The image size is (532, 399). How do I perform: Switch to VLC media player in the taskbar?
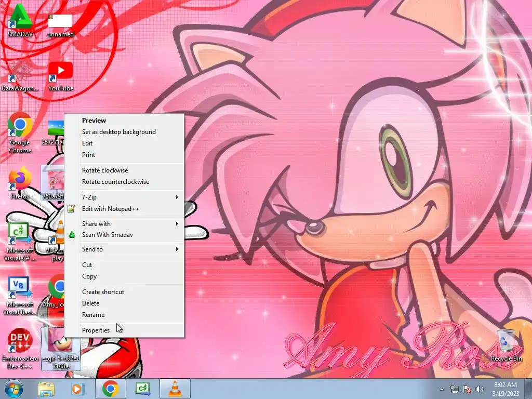175,389
